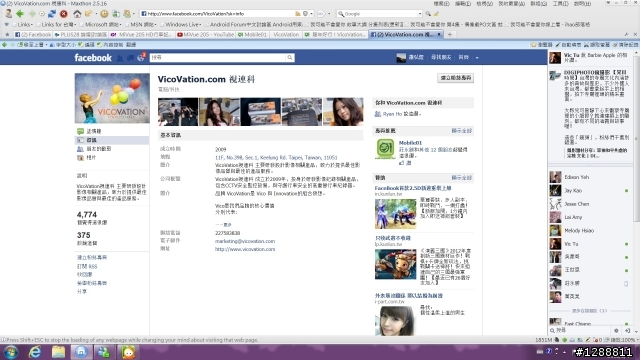Switch to the VicoVation tab
The height and width of the screenshot is (360, 640).
pos(286,35)
